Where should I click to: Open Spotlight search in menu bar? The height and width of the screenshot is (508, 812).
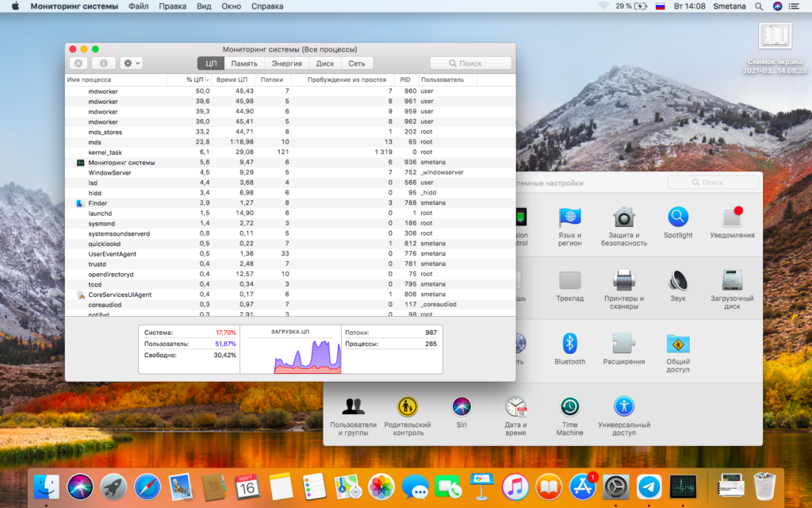point(759,6)
